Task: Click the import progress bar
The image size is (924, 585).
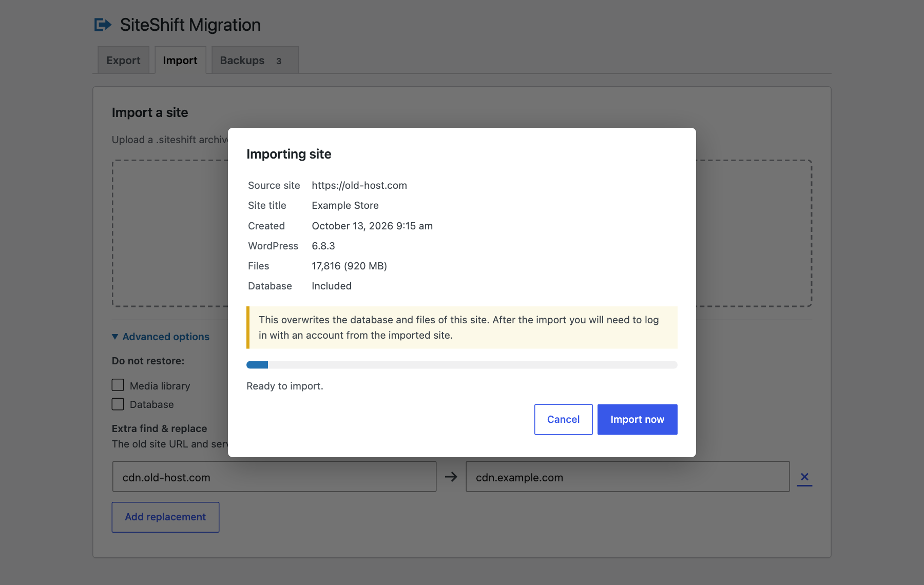Action: coord(462,365)
